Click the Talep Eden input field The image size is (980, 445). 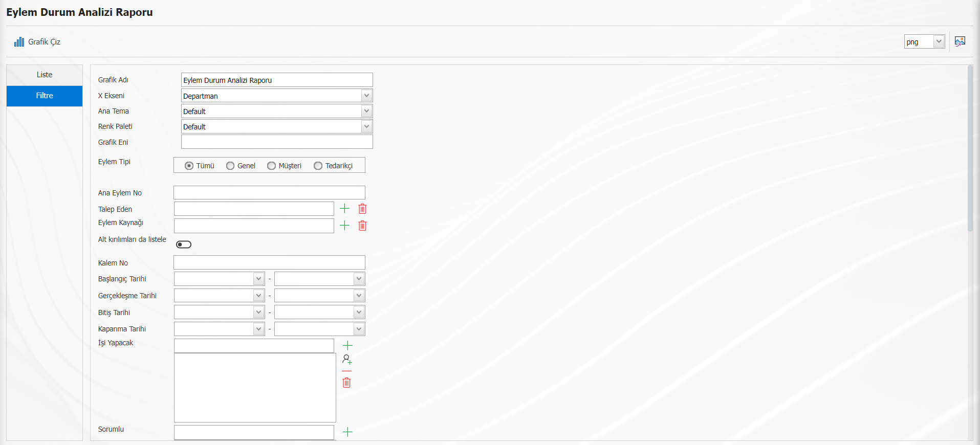(254, 209)
